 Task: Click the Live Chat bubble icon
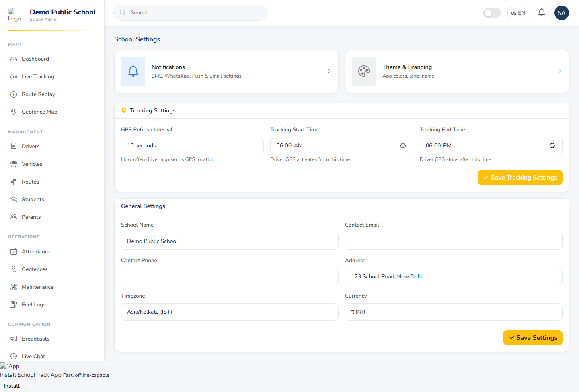pyautogui.click(x=14, y=357)
